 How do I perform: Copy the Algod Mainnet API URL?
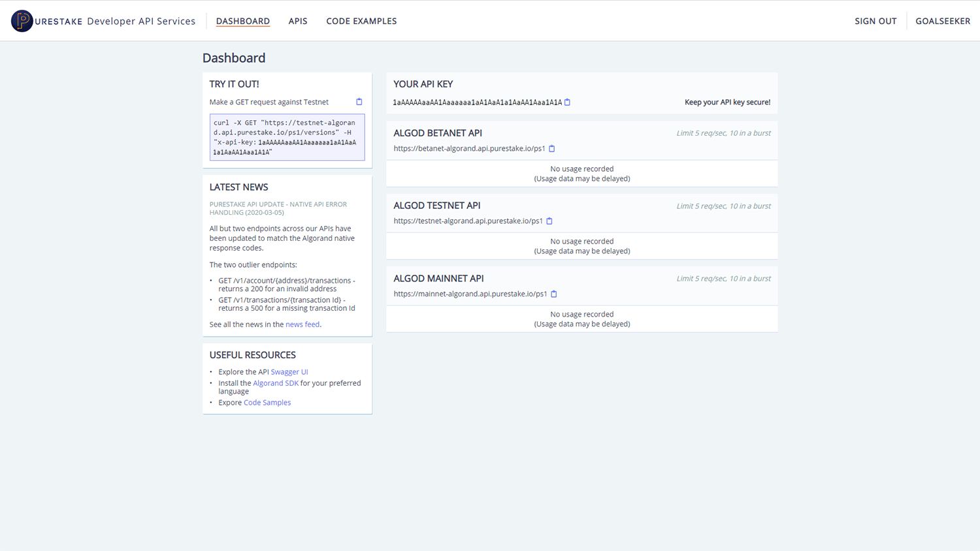click(554, 294)
